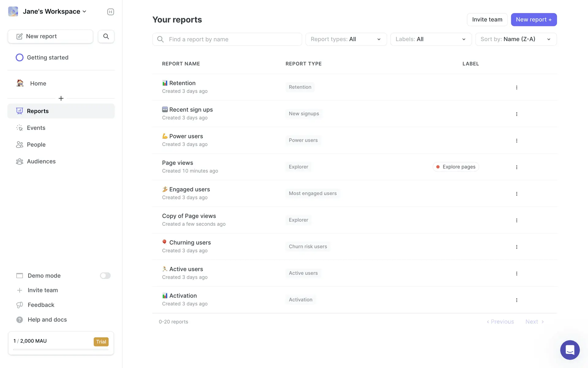Screen dimensions: 588x368
Task: Open the three-dot menu for Churning users
Action: pos(517,247)
